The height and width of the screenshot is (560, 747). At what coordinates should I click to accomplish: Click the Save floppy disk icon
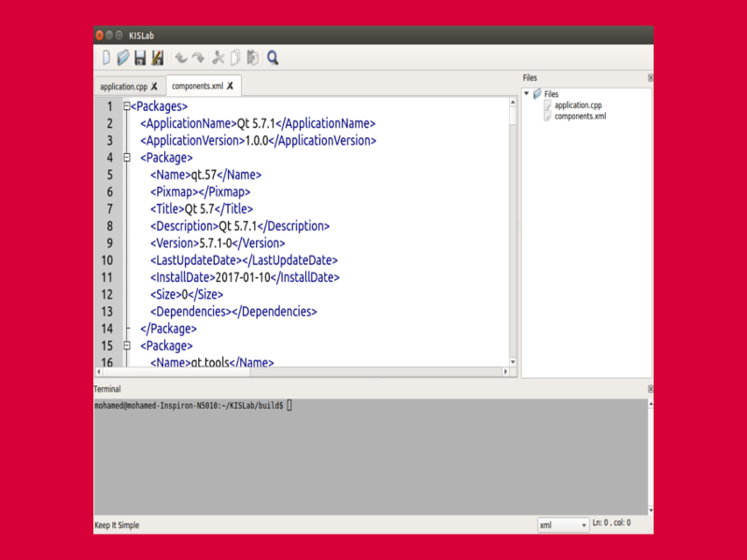pos(140,58)
